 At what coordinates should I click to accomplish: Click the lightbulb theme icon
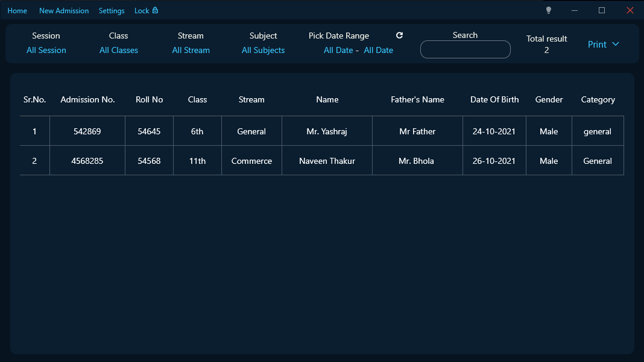[x=548, y=10]
